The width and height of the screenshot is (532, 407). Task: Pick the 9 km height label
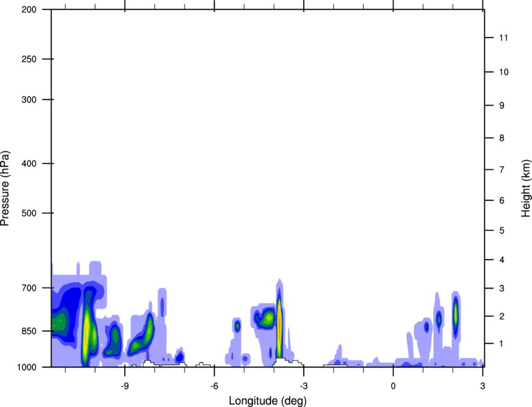[502, 106]
